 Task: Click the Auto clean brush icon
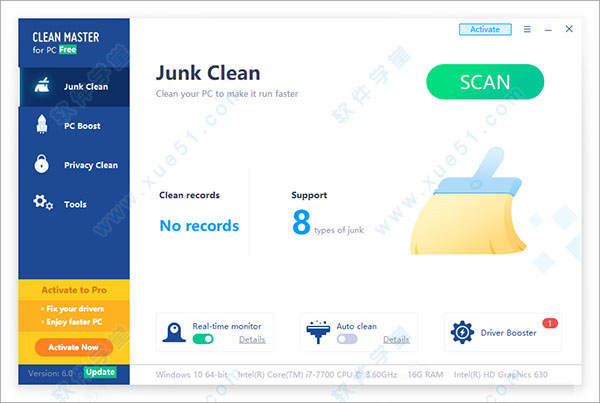point(320,332)
